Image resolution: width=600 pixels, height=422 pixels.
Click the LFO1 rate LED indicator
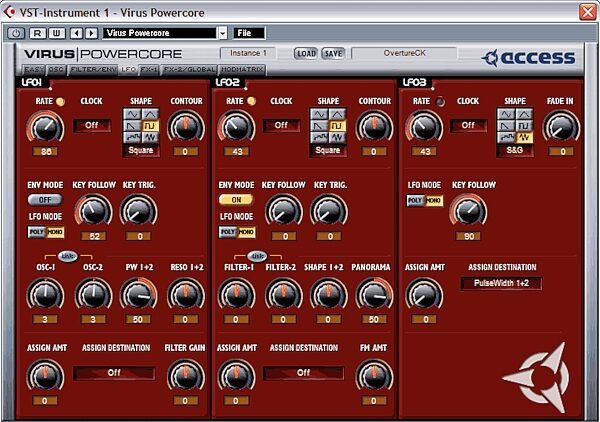pyautogui.click(x=60, y=101)
